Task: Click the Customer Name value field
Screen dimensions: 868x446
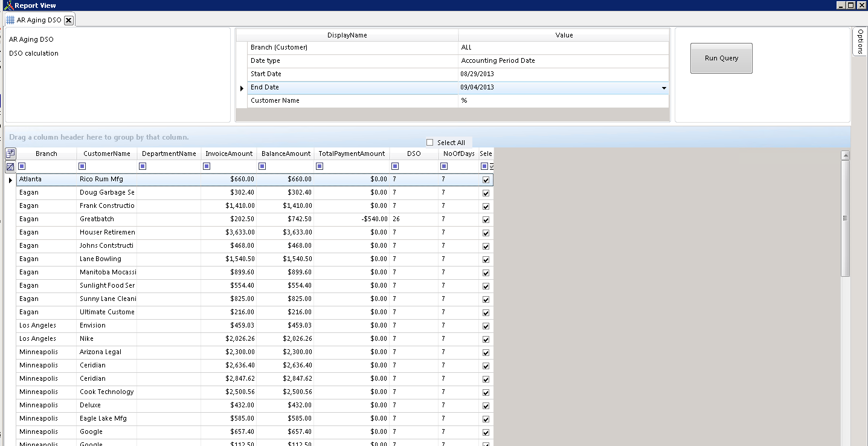Action: 564,101
